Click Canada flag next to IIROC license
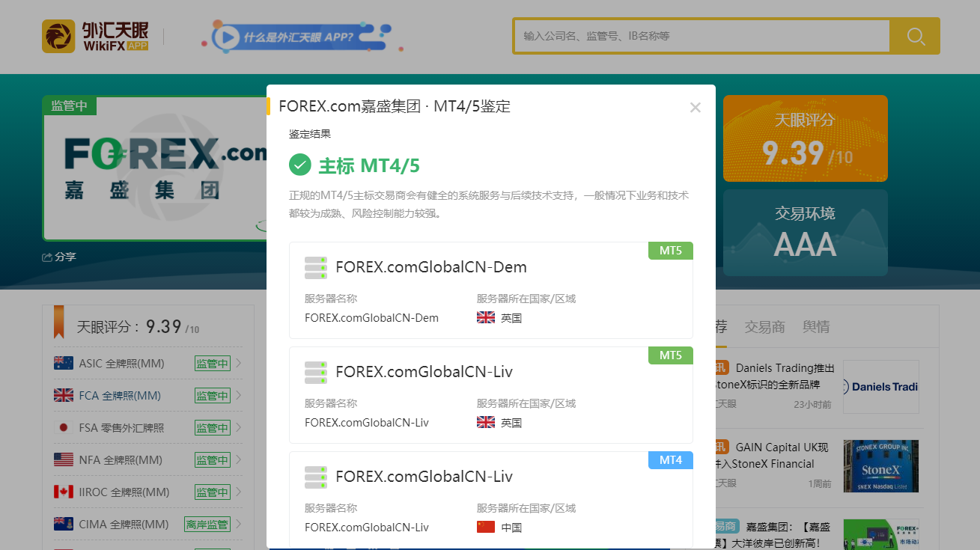The width and height of the screenshot is (980, 550). pos(64,492)
